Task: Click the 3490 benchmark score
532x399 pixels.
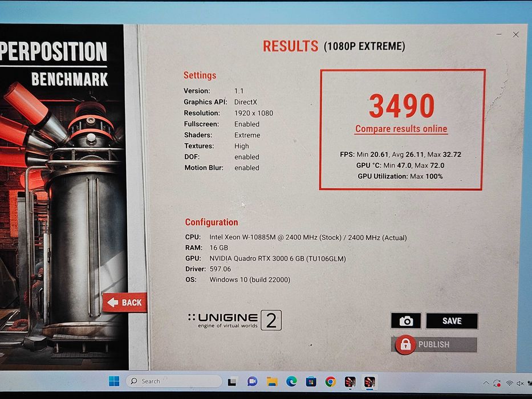Action: pyautogui.click(x=401, y=106)
